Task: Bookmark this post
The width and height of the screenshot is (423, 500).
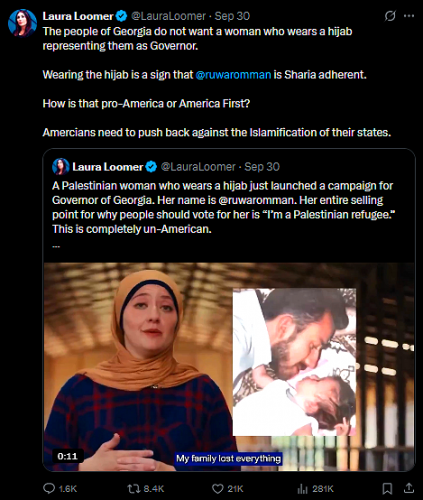Action: [387, 489]
